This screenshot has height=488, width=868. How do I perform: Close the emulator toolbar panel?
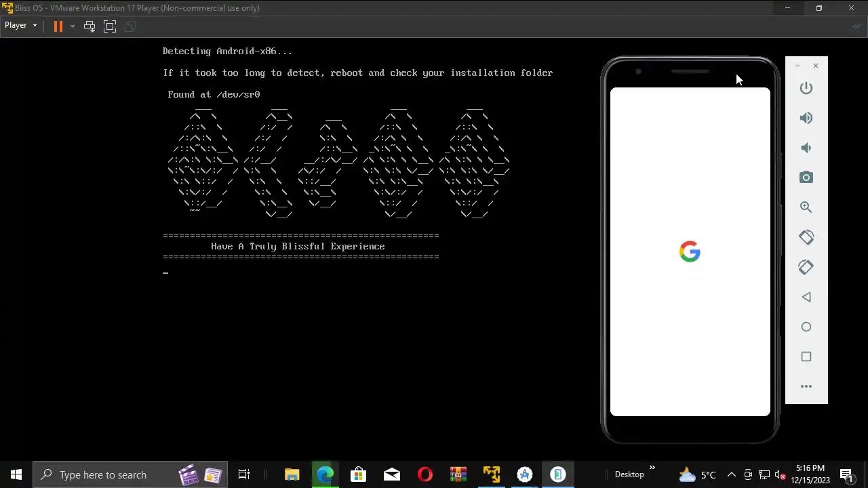(x=816, y=66)
